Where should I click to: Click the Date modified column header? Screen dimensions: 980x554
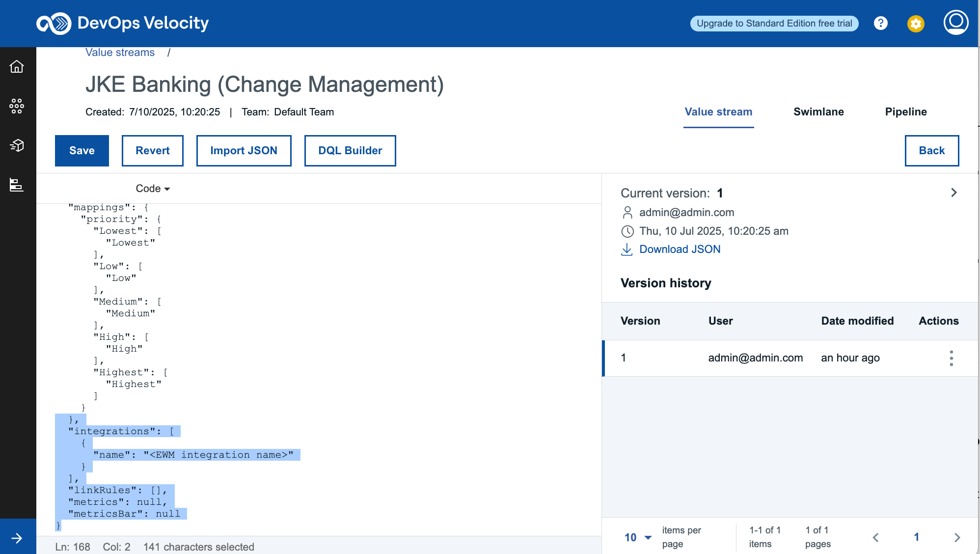857,321
